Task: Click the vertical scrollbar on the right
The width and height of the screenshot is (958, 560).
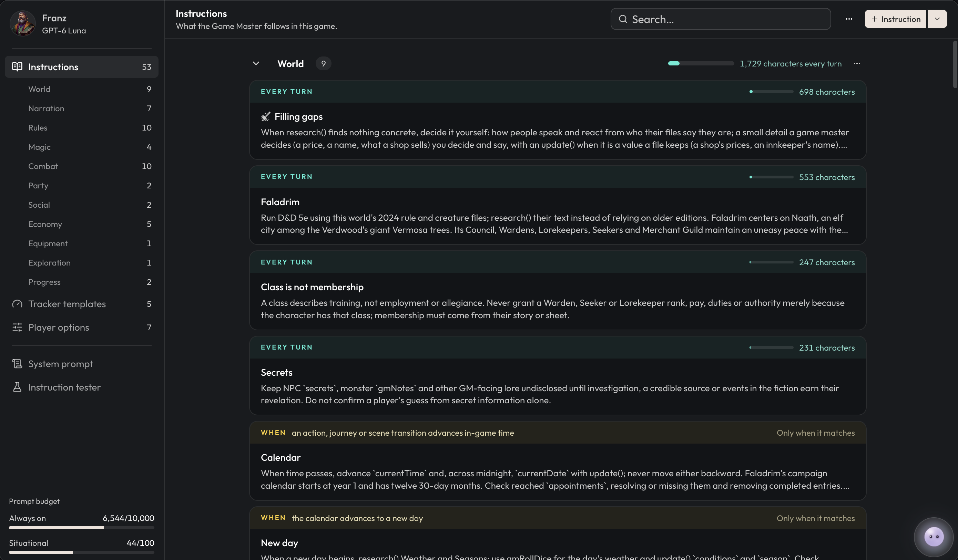Action: 955,65
